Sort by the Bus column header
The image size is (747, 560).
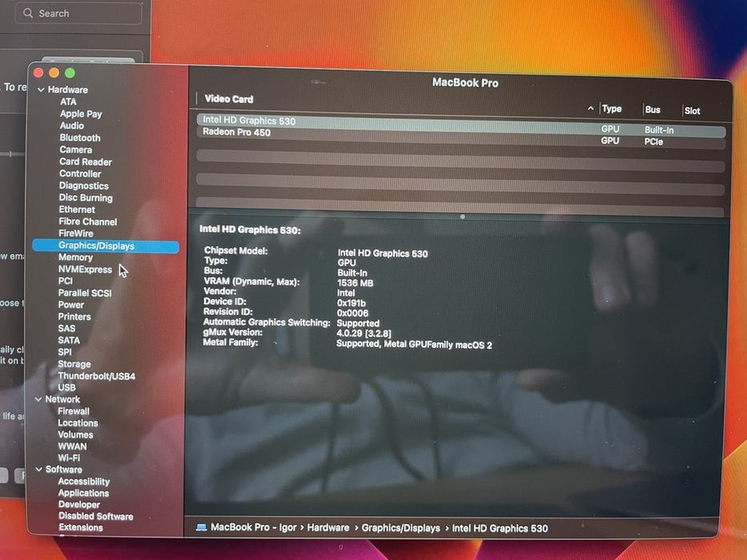point(653,110)
